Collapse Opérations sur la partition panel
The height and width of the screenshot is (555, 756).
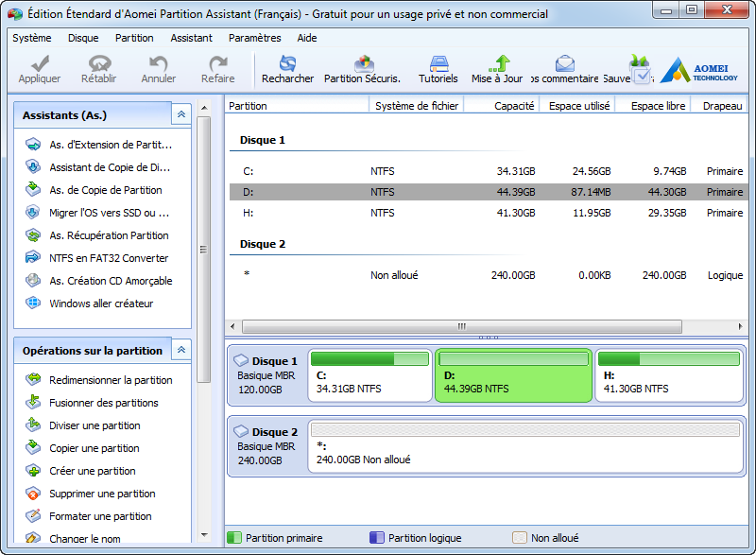coord(181,350)
